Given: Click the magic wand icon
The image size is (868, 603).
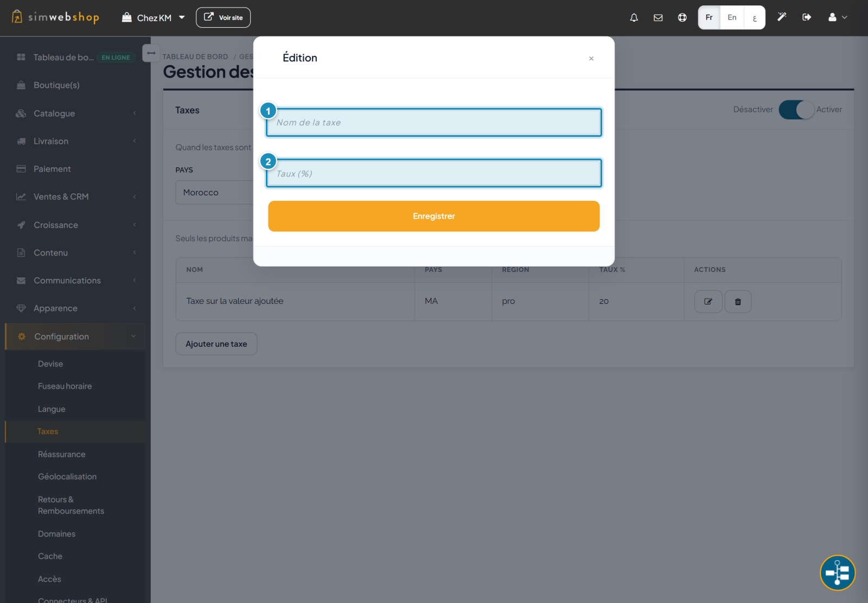Looking at the screenshot, I should (782, 17).
